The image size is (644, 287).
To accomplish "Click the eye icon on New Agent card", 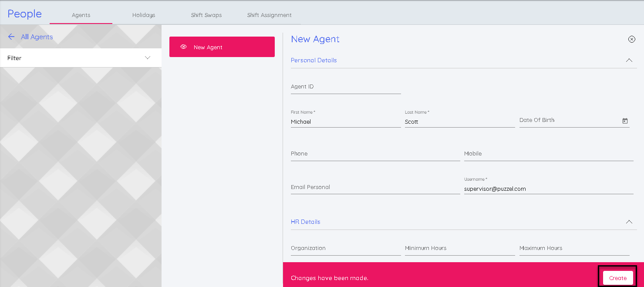I will coord(183,47).
